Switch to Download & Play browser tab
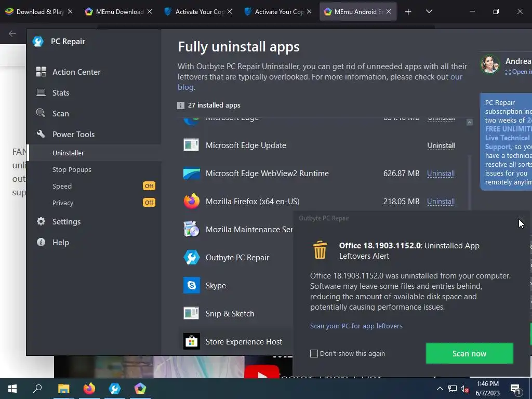The width and height of the screenshot is (532, 399). coord(39,11)
